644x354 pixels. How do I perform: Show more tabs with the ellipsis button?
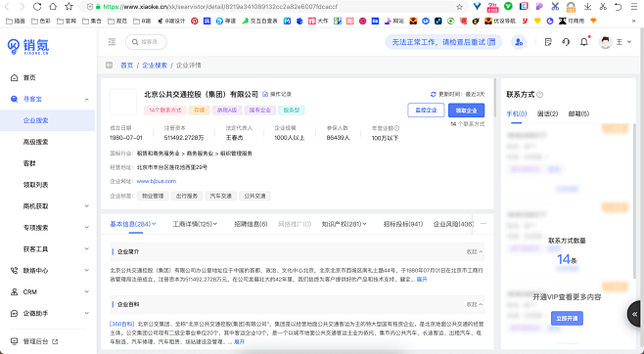coord(483,224)
